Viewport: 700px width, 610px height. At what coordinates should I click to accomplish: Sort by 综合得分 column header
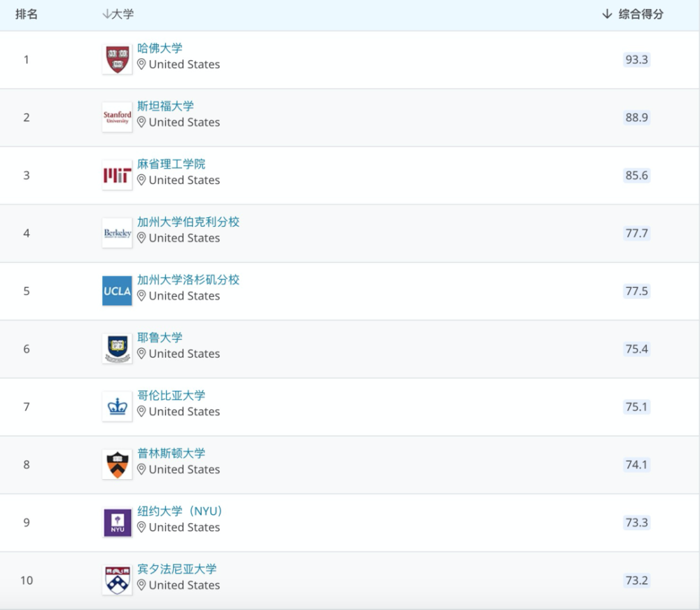[633, 14]
